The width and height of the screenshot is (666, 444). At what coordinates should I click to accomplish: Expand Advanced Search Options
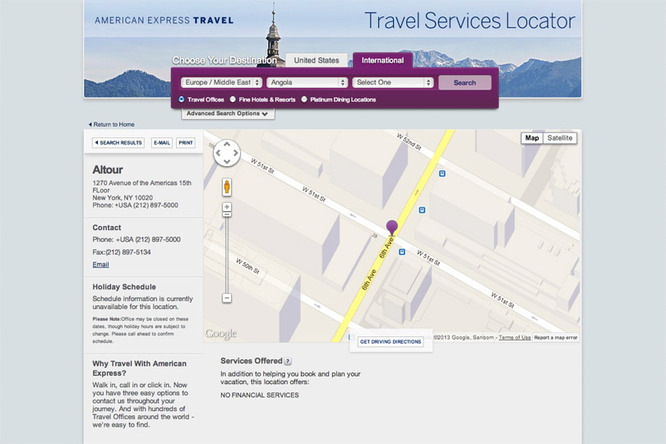point(228,114)
